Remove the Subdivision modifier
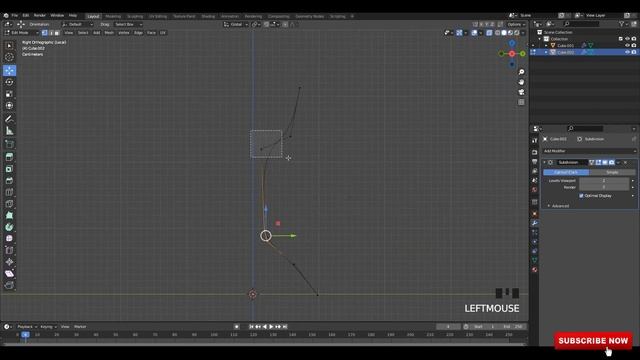 pos(625,162)
